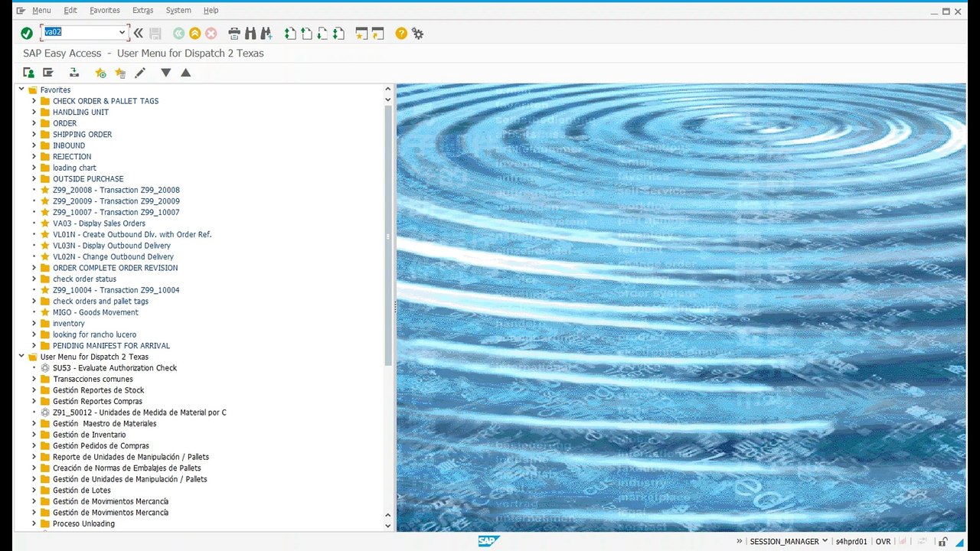Open SAP Business Workplace icon
Screen dimensions: 980x551
(x=74, y=73)
